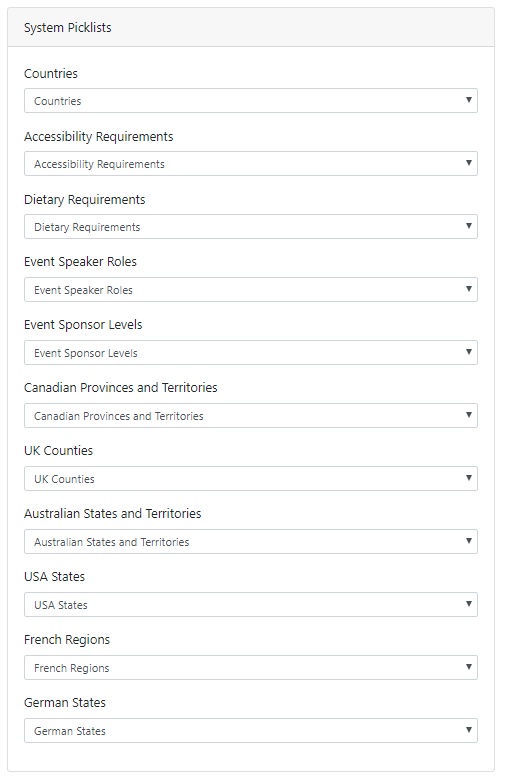Screen dimensions: 505x782
Task: Open the Event Sponsor Levels dropdown
Action: click(x=251, y=353)
